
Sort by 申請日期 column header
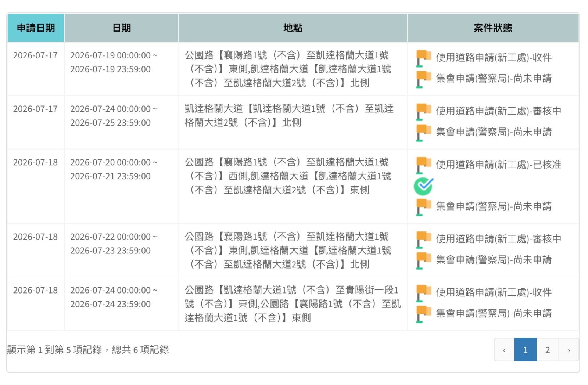coord(36,28)
